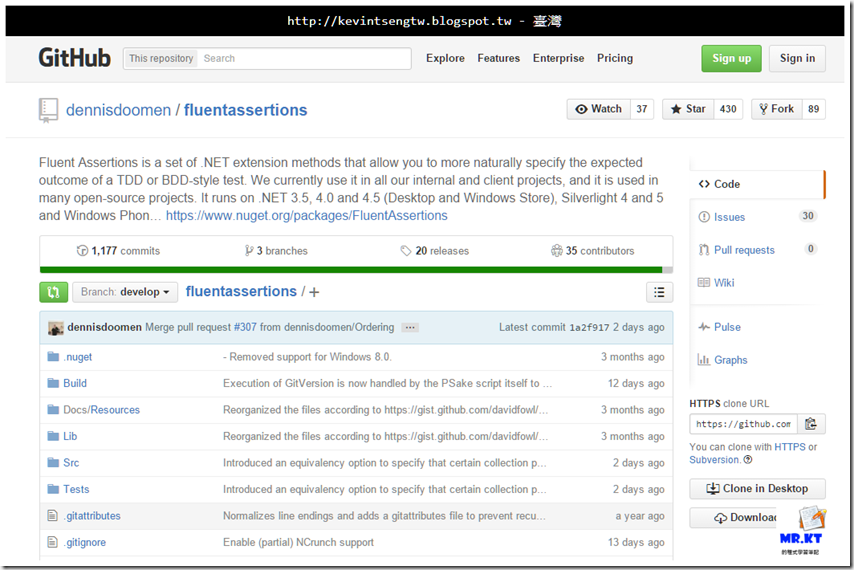Click the repository book icon beside dennisdoomen
Screen dimensions: 854x570
(x=48, y=110)
